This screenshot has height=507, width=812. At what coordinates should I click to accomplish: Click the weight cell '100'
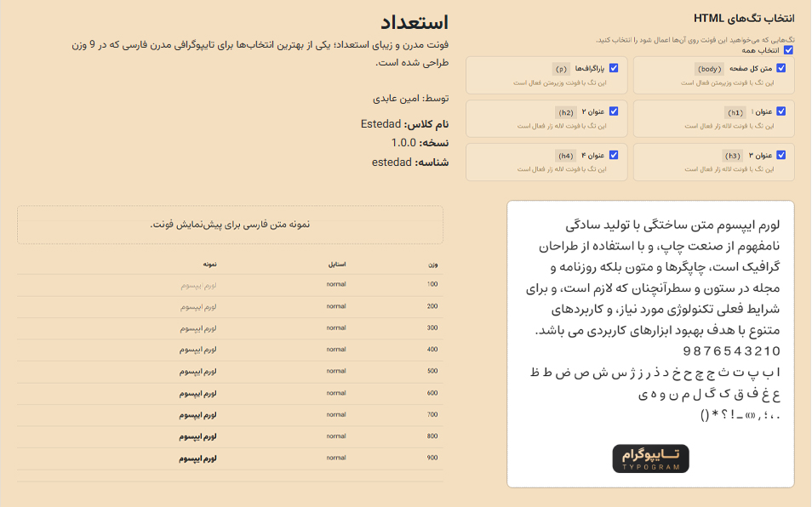(x=432, y=284)
